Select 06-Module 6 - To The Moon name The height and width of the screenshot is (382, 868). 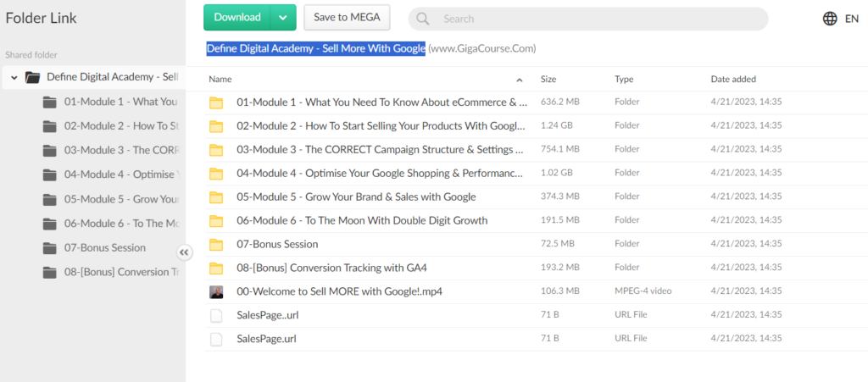point(362,220)
